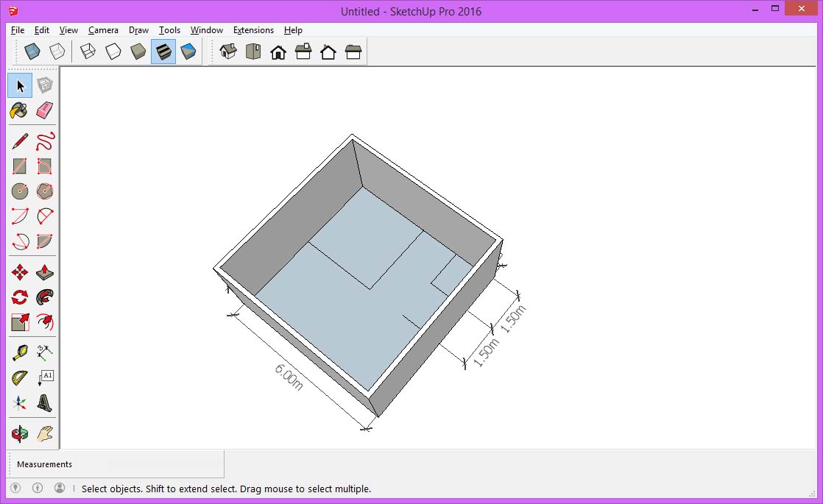Select the Line tool
823x504 pixels.
point(18,140)
